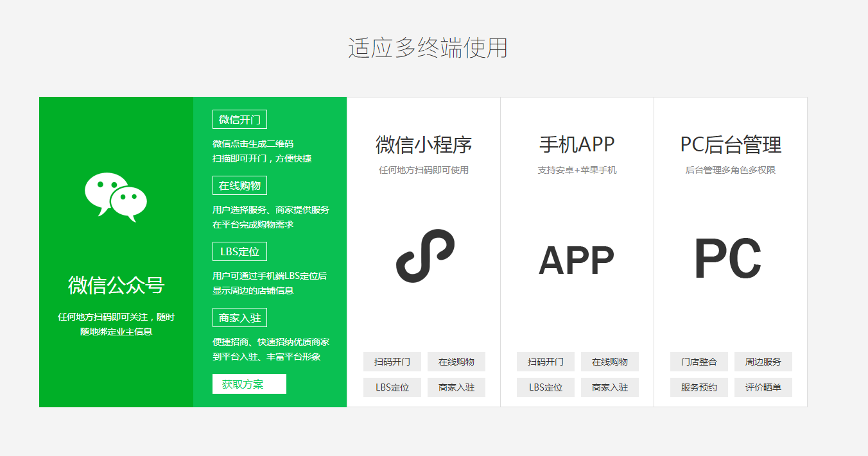The image size is (868, 456).
Task: Click text 在平台完成购物需求
Action: pyautogui.click(x=253, y=224)
